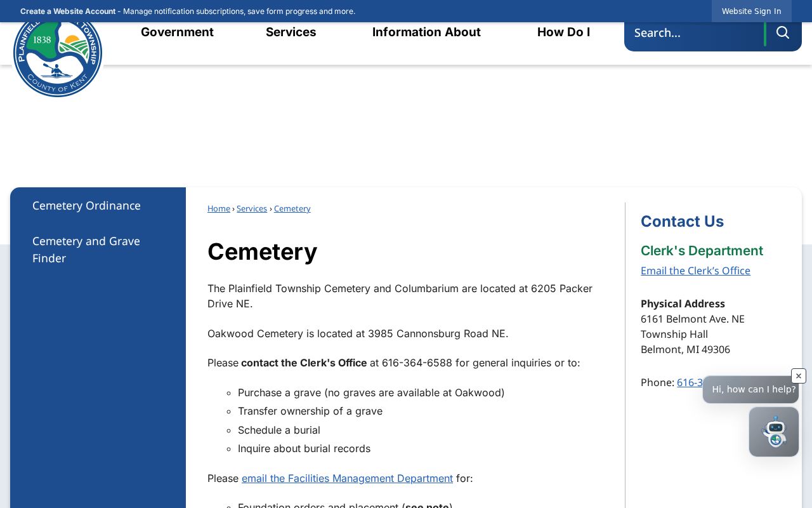
Task: Open the Information About menu
Action: (x=426, y=32)
